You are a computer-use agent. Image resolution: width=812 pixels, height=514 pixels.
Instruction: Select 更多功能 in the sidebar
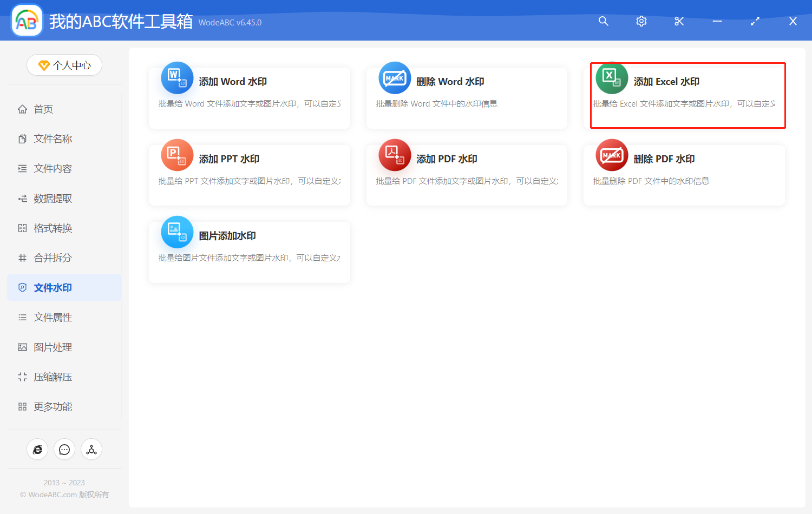[51, 406]
